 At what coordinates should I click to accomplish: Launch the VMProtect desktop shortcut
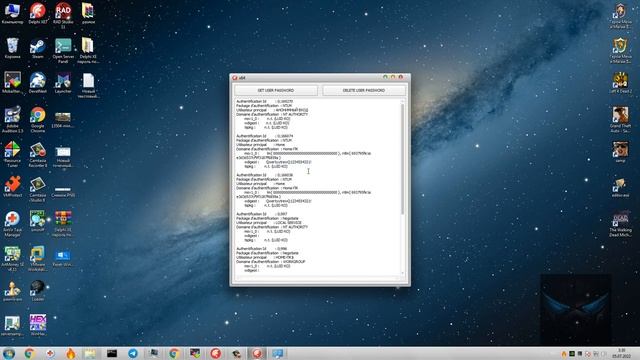(12, 187)
